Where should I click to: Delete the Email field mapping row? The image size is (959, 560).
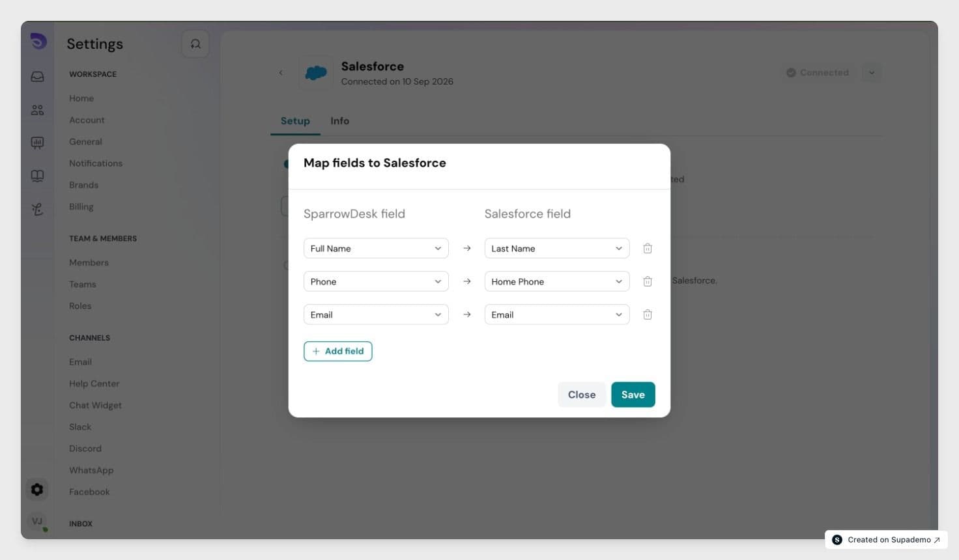pos(648,315)
